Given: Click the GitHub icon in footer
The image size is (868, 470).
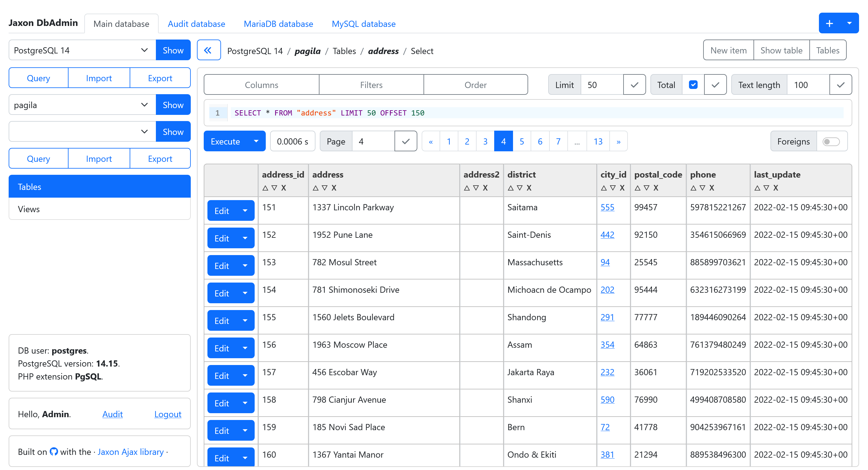Looking at the screenshot, I should pos(54,451).
